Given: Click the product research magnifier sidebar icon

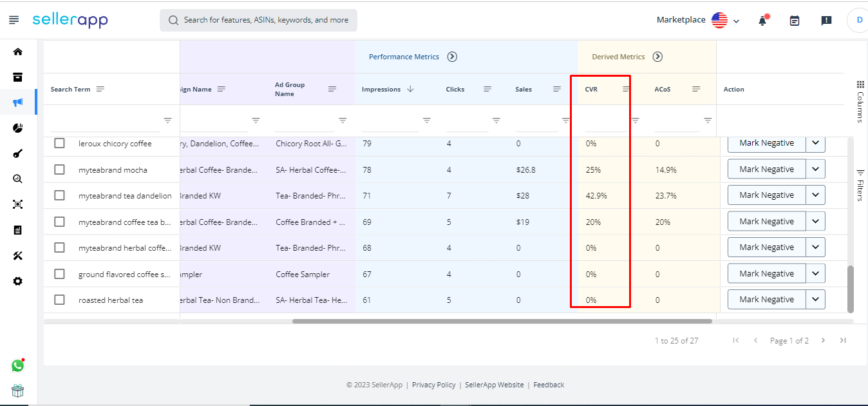Looking at the screenshot, I should tap(17, 179).
